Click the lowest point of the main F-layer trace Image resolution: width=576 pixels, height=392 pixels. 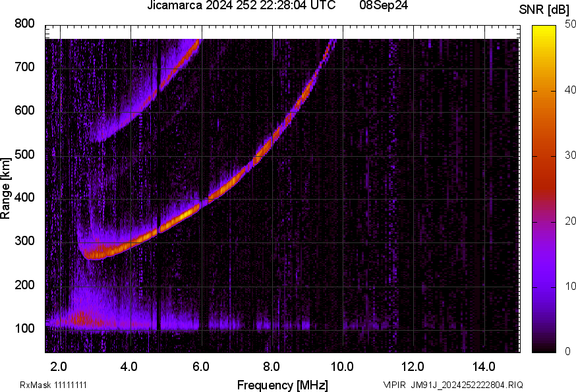94,256
